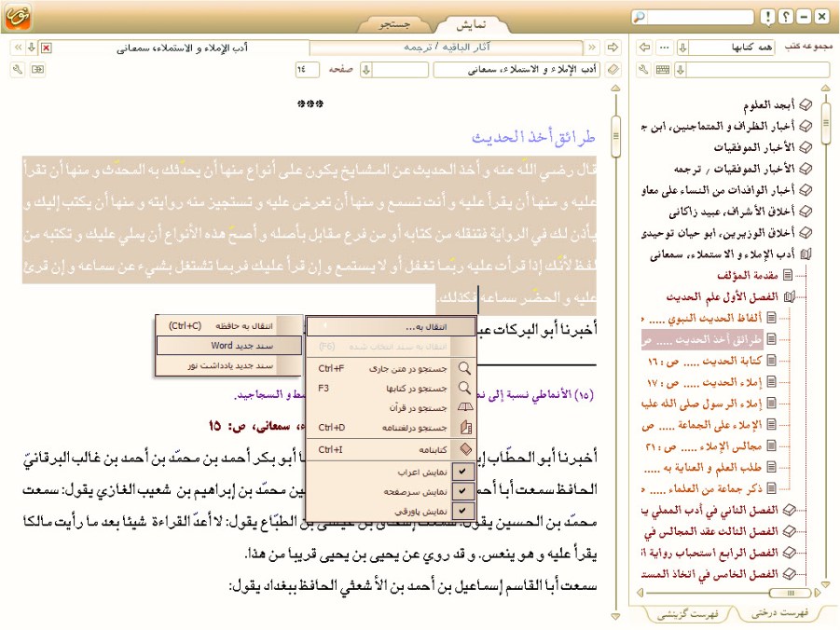840x630 pixels.
Task: Click the down arrow at text scrollbar bottom
Action: coord(616,616)
